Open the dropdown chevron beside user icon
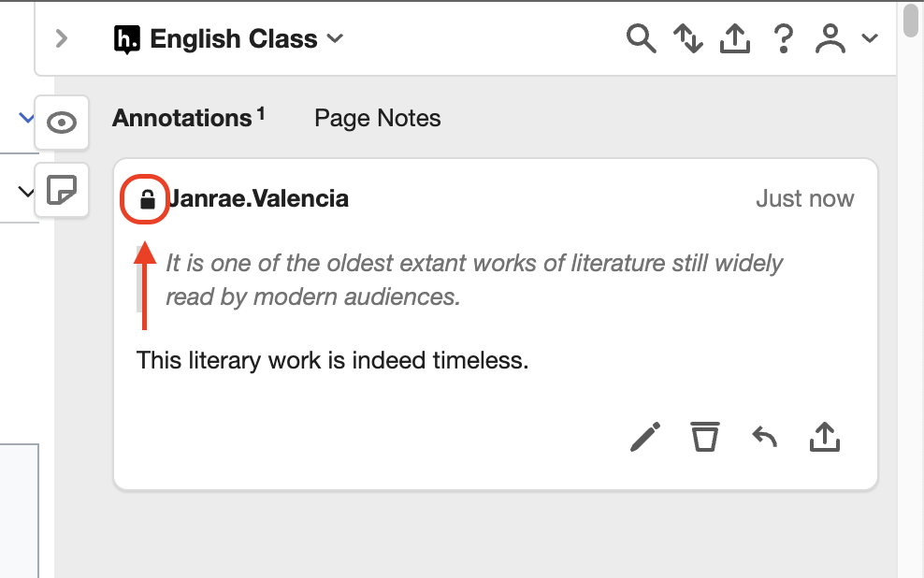The height and width of the screenshot is (578, 924). (870, 39)
